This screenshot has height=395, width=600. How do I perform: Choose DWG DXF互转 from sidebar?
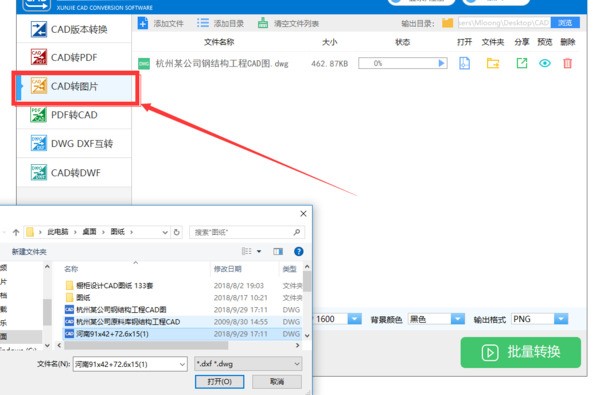click(75, 144)
